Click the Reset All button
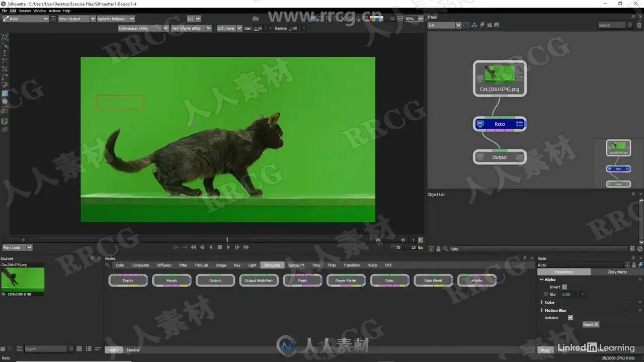The width and height of the screenshot is (644, 362). [591, 325]
